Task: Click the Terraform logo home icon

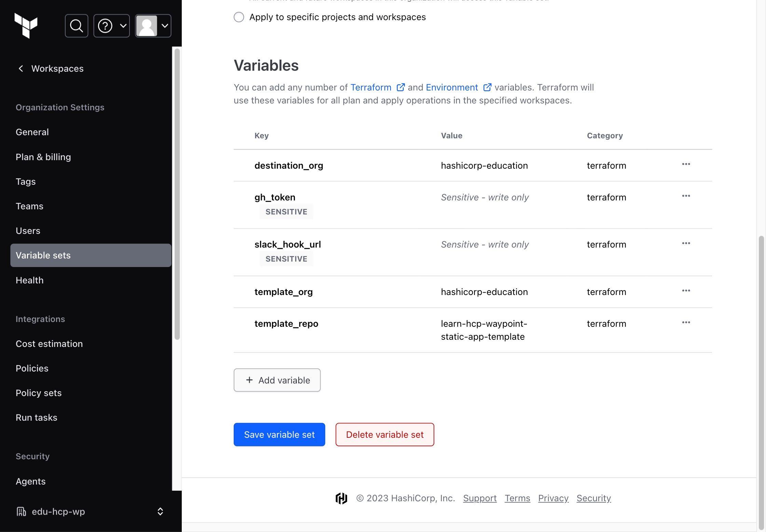Action: (26, 26)
